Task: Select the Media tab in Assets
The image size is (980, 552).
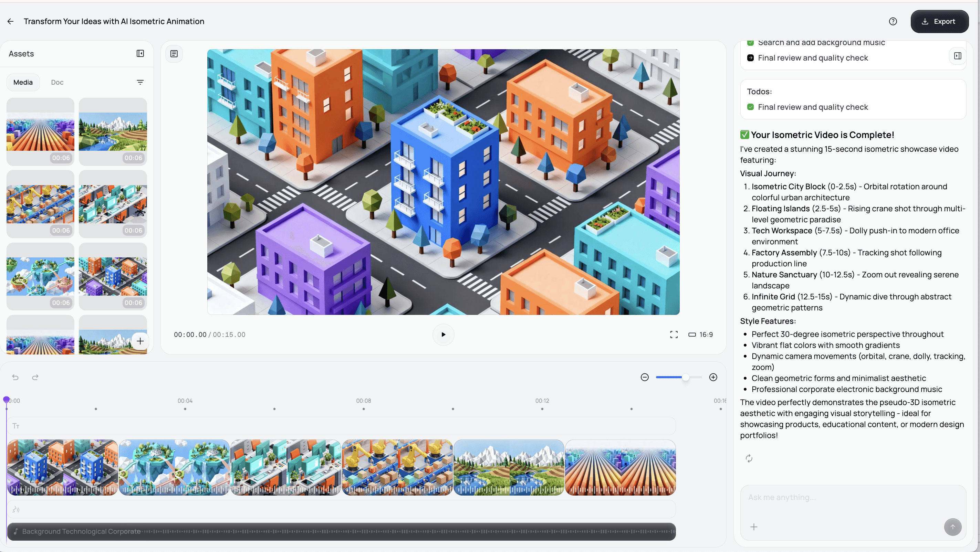Action: point(23,82)
